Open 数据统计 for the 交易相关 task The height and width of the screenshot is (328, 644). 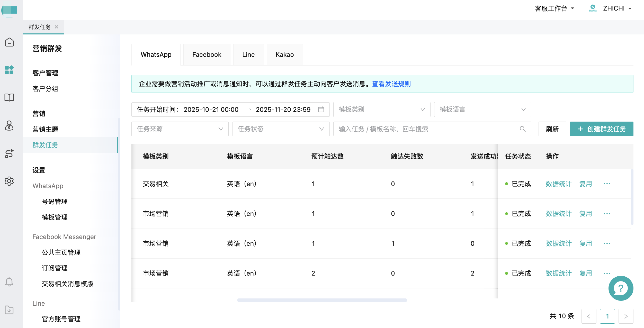pos(558,184)
